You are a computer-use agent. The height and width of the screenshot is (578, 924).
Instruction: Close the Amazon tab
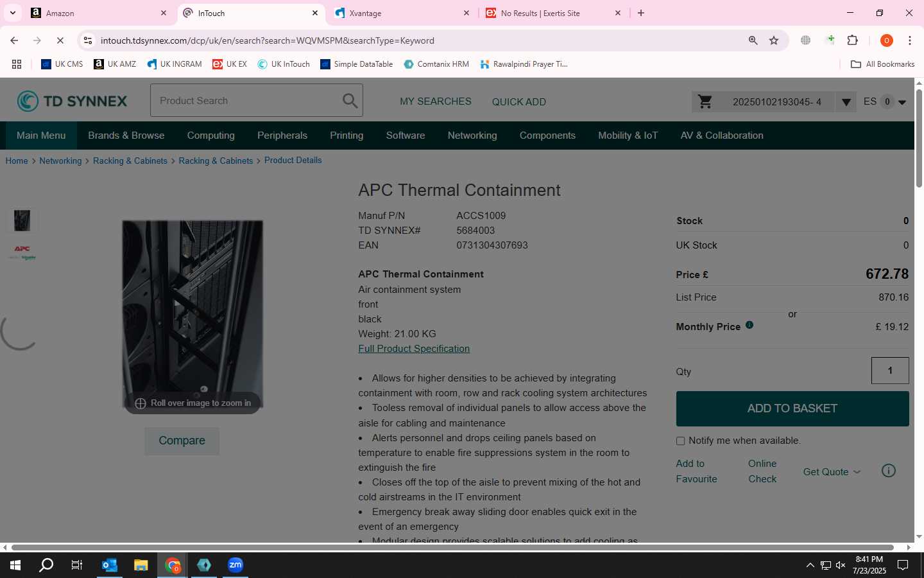point(164,13)
